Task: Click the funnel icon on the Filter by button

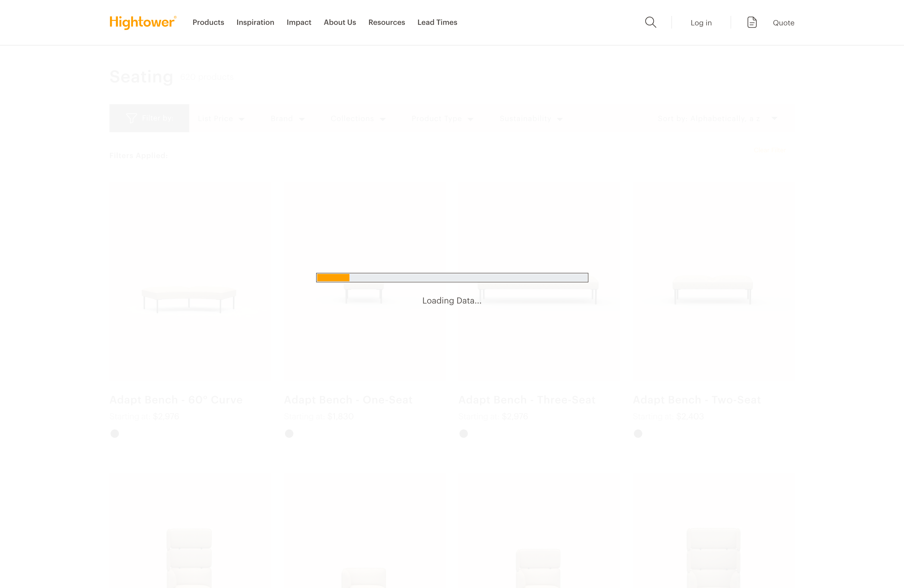Action: (x=131, y=118)
